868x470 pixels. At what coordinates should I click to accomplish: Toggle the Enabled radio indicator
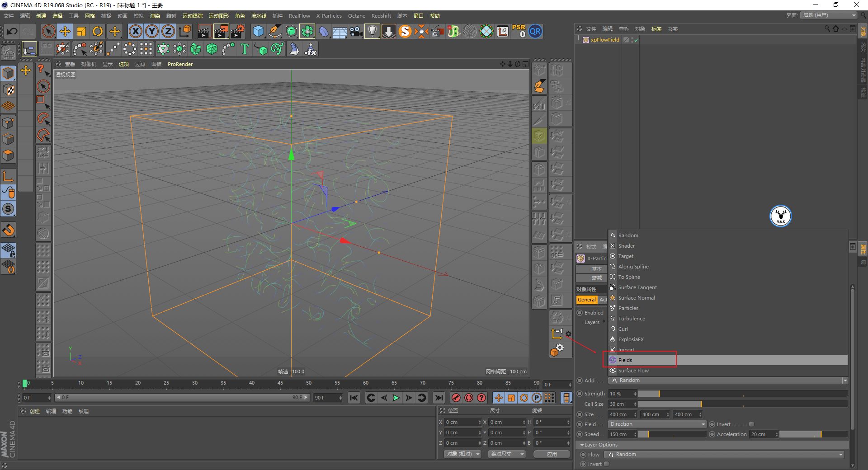pyautogui.click(x=580, y=313)
